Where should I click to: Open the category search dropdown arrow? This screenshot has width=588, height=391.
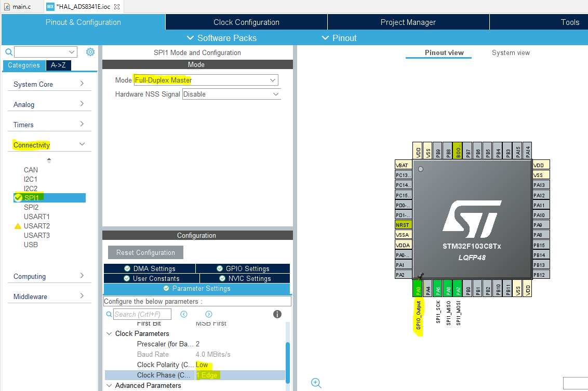click(71, 52)
